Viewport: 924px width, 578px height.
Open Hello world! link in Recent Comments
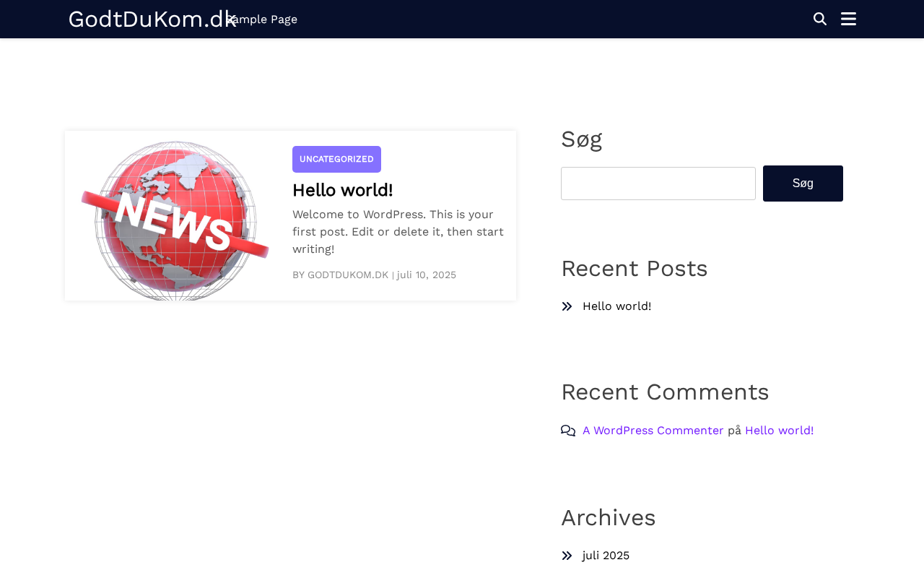(x=780, y=431)
